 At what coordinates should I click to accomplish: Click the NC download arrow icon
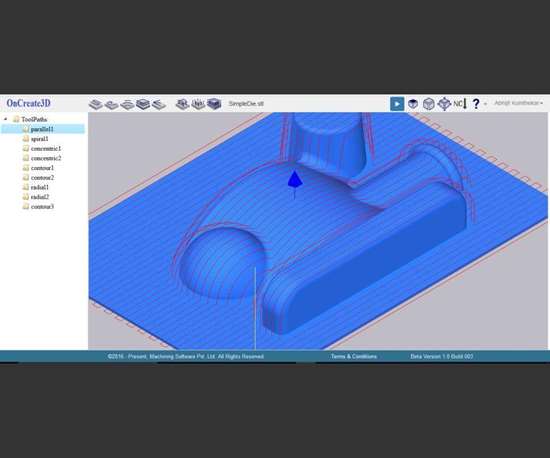(461, 104)
